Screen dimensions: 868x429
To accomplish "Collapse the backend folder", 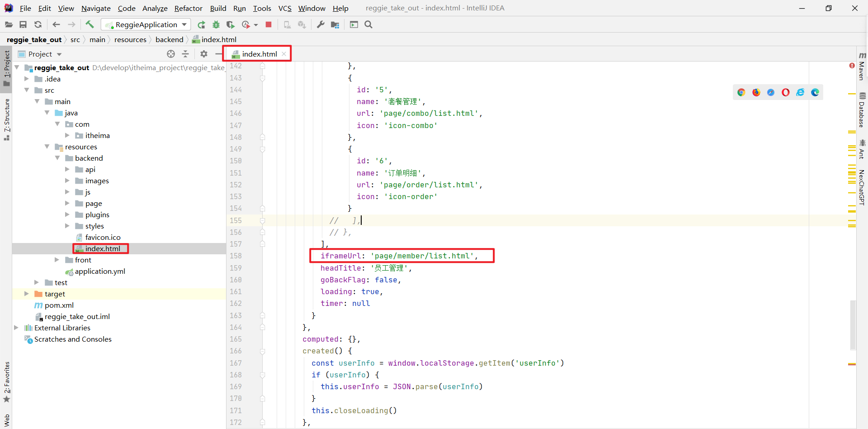I will point(57,158).
